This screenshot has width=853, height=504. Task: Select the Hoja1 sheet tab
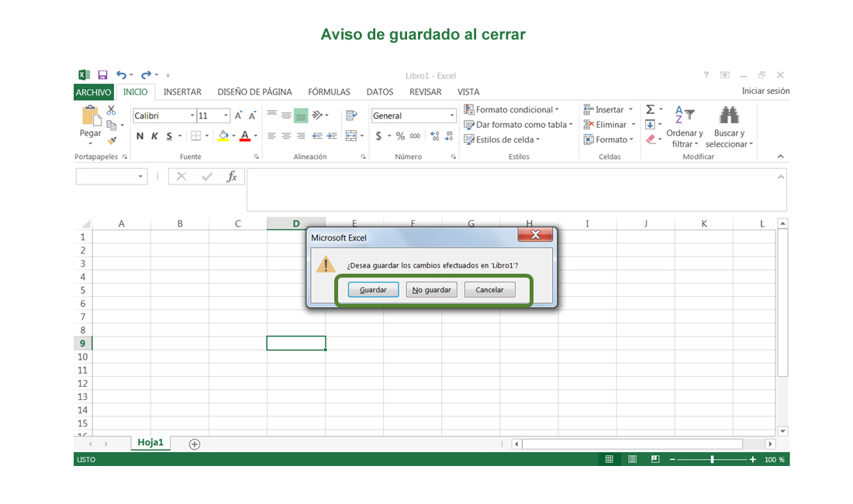tap(150, 443)
